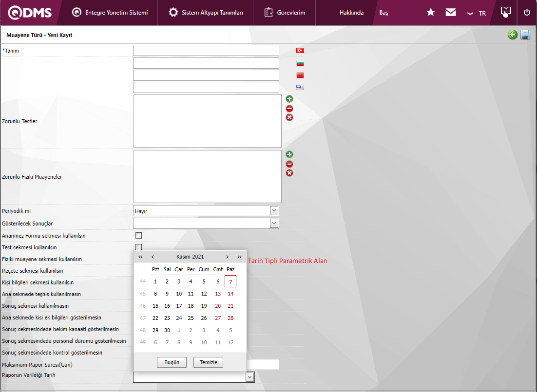
Task: Select November 22 in calendar
Action: tap(155, 318)
